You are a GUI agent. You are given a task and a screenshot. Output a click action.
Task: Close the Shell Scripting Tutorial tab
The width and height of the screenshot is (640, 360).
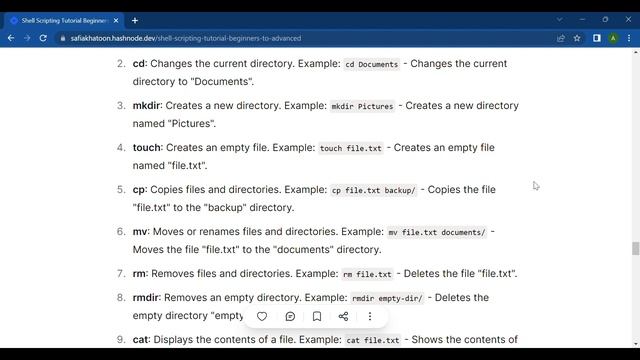tap(116, 20)
